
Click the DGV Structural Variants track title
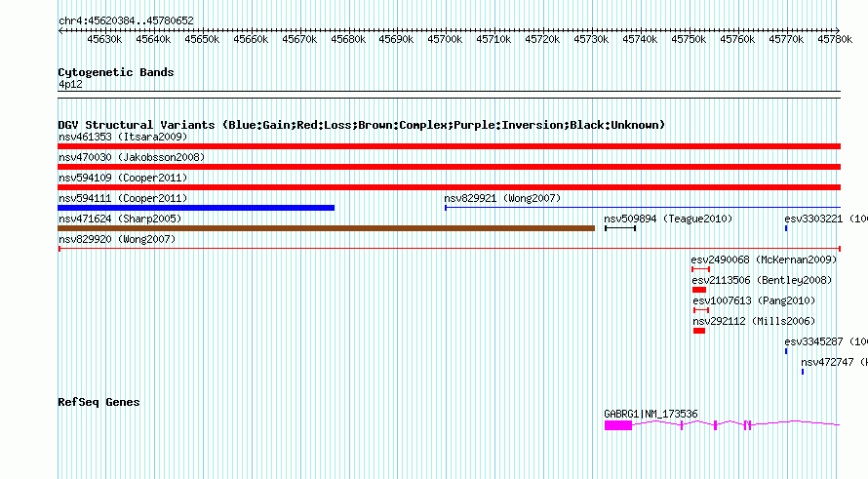pyautogui.click(x=362, y=125)
